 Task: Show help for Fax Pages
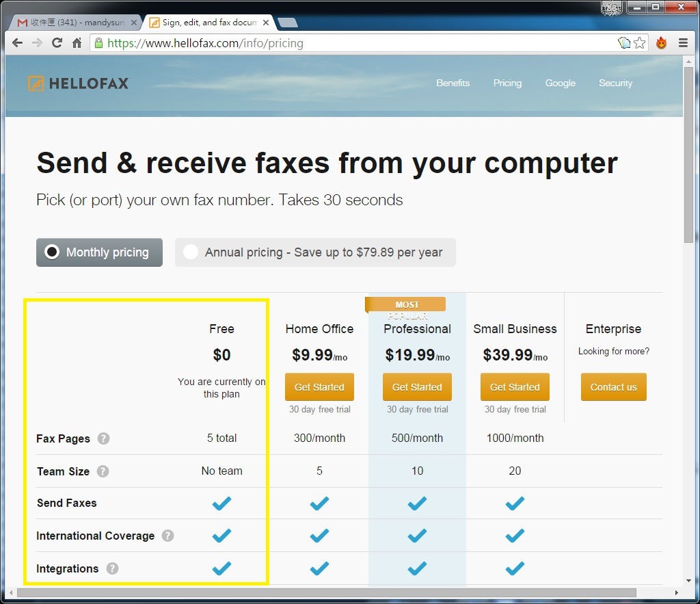pos(104,438)
